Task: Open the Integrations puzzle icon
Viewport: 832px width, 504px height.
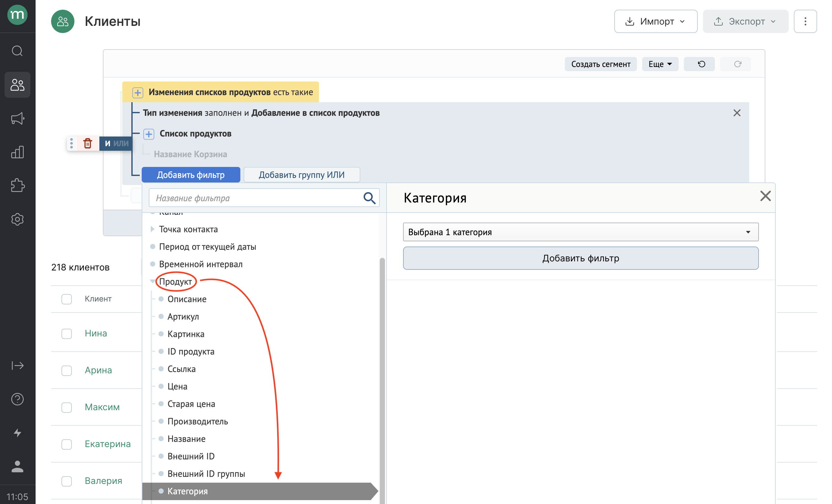Action: [x=17, y=186]
